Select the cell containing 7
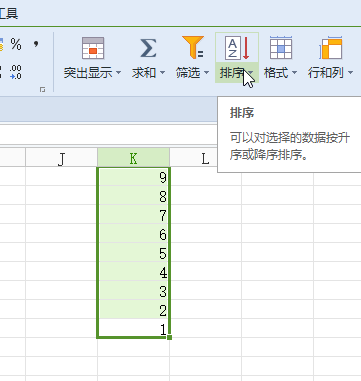 click(x=133, y=214)
